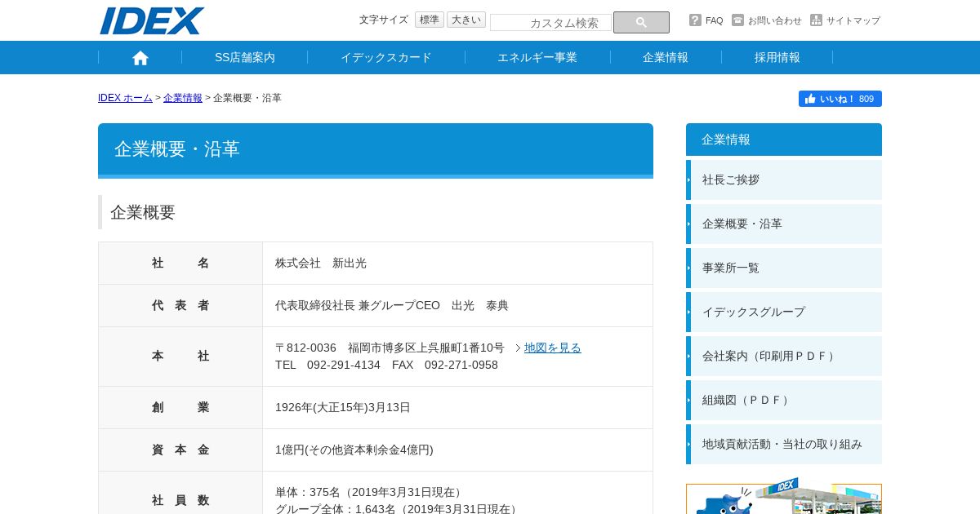Click the 本社 row header

click(x=180, y=357)
